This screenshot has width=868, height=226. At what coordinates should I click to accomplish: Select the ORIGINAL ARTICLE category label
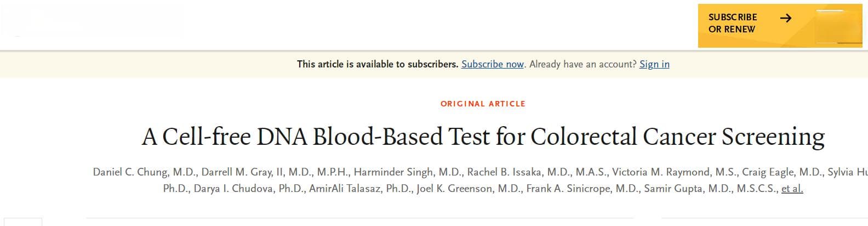click(x=483, y=104)
